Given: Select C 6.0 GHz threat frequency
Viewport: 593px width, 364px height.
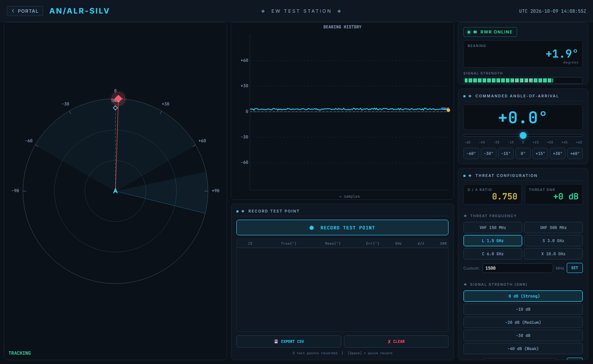Looking at the screenshot, I should [493, 254].
